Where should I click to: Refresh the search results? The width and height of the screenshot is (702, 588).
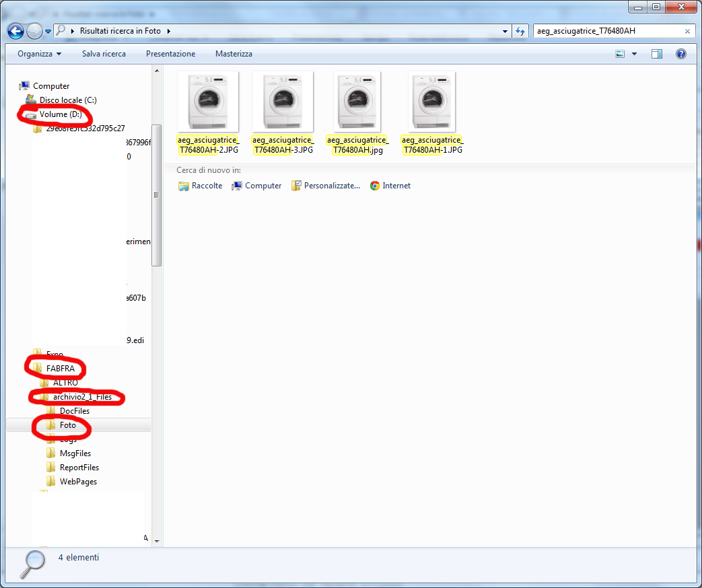(x=520, y=31)
